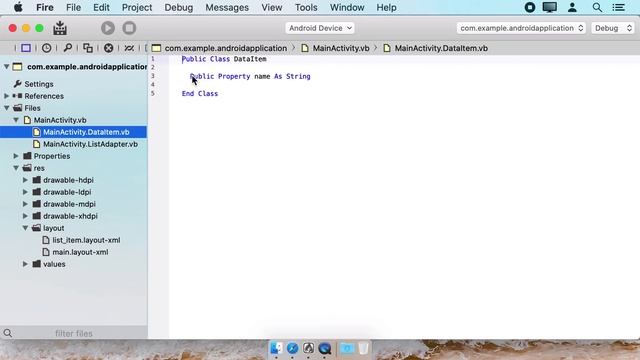Click the Build project toolbar icon

click(60, 28)
